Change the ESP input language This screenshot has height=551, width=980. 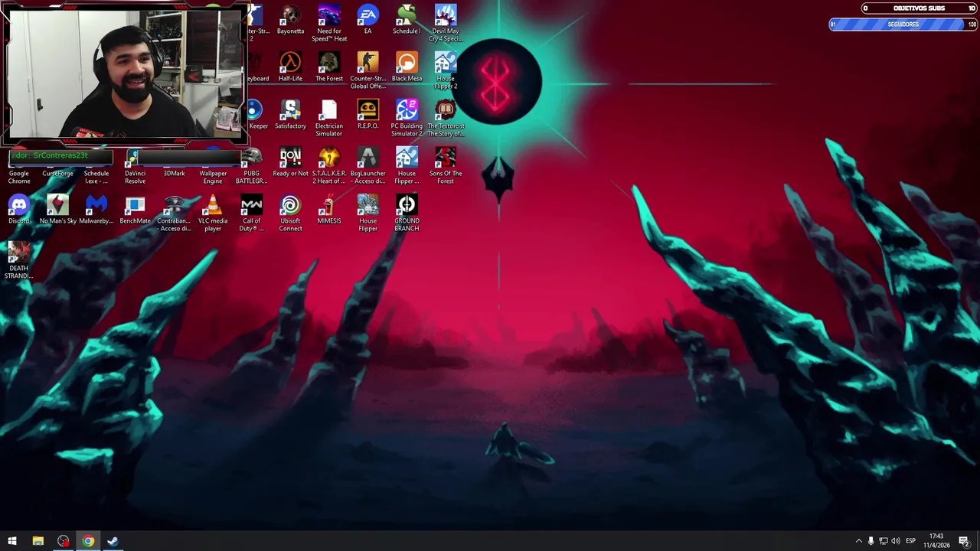pos(910,541)
